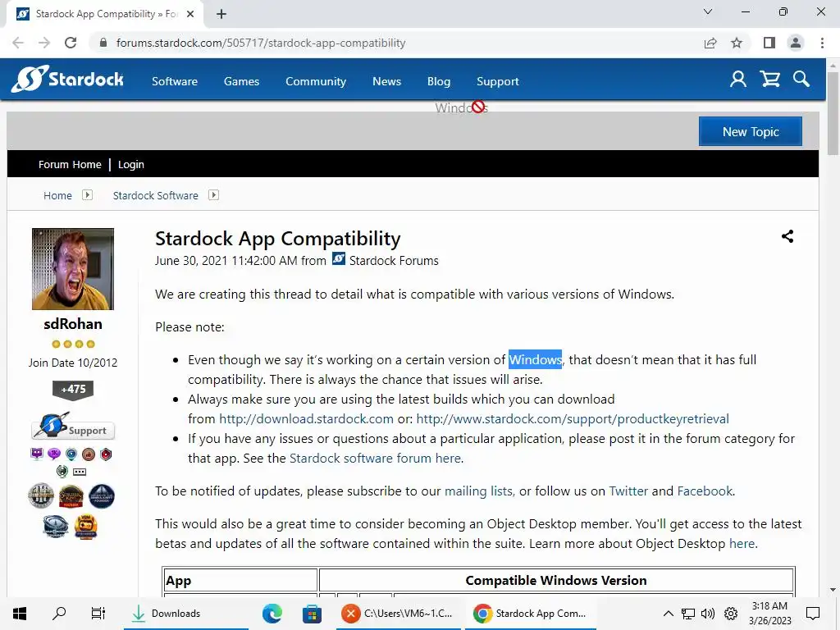This screenshot has width=840, height=630.
Task: Open the browser side panel icon
Action: click(x=769, y=43)
